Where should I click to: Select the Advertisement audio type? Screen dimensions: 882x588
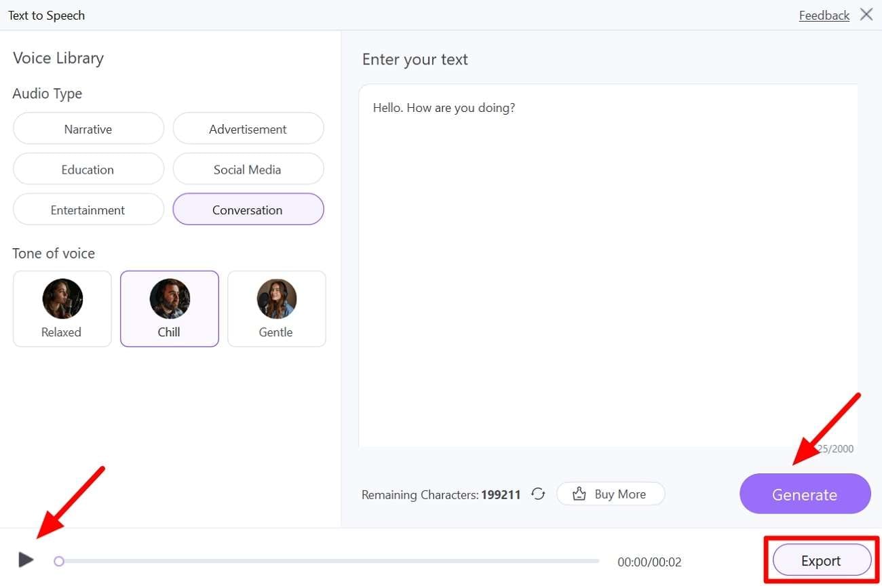pyautogui.click(x=248, y=129)
